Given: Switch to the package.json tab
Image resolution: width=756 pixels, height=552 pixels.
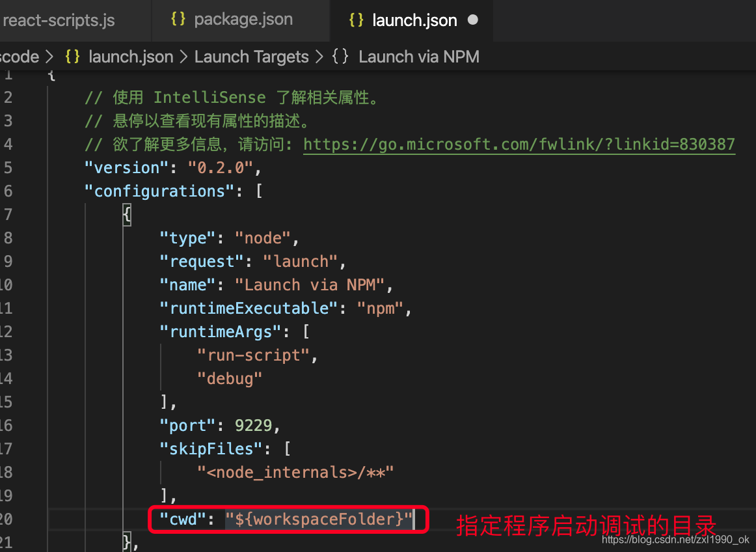Looking at the screenshot, I should (243, 19).
